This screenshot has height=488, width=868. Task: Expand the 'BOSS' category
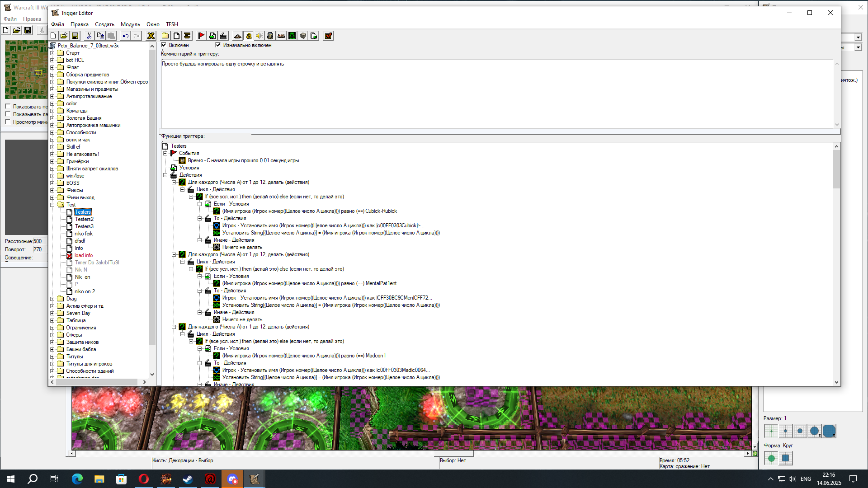[52, 183]
